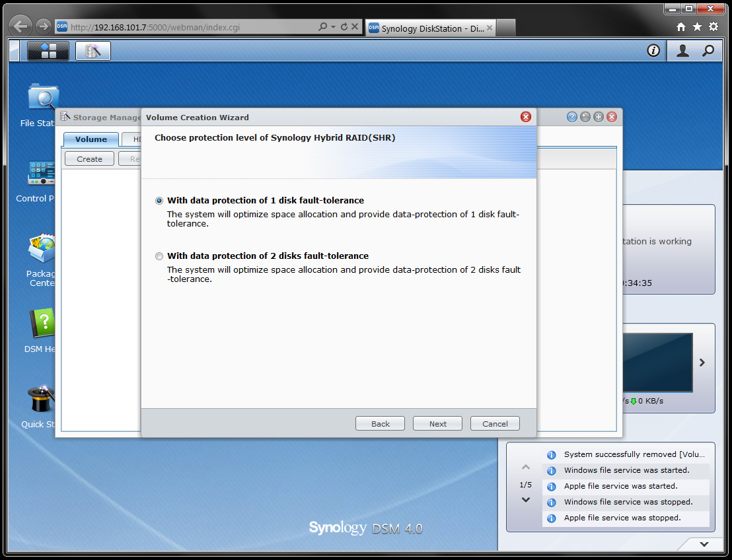Close the Volume Creation Wizard dialog
This screenshot has height=560, width=732.
coord(526,117)
